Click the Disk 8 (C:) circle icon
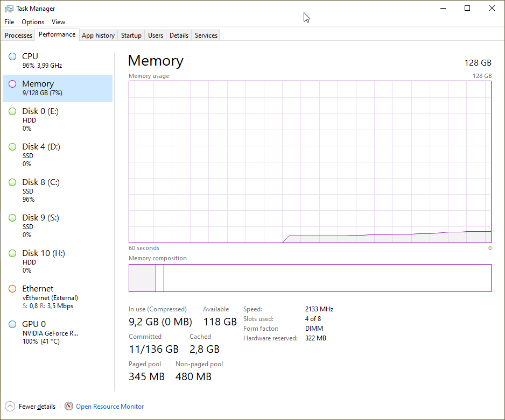The height and width of the screenshot is (420, 505). 12,182
